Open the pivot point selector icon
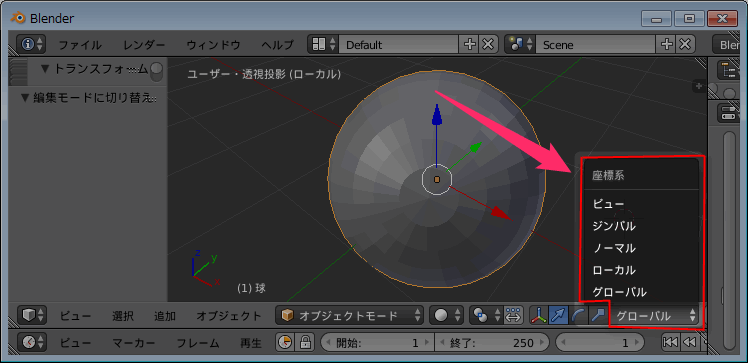748x363 pixels. coord(485,315)
